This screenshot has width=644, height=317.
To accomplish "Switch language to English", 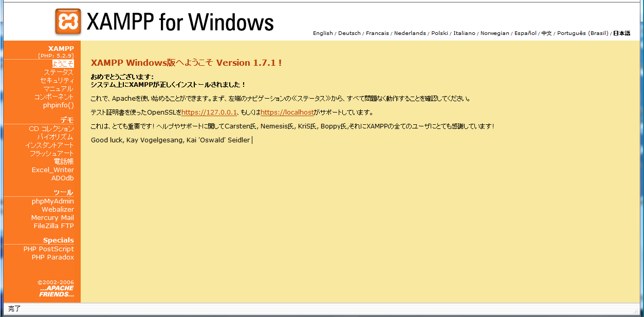I will pos(323,33).
